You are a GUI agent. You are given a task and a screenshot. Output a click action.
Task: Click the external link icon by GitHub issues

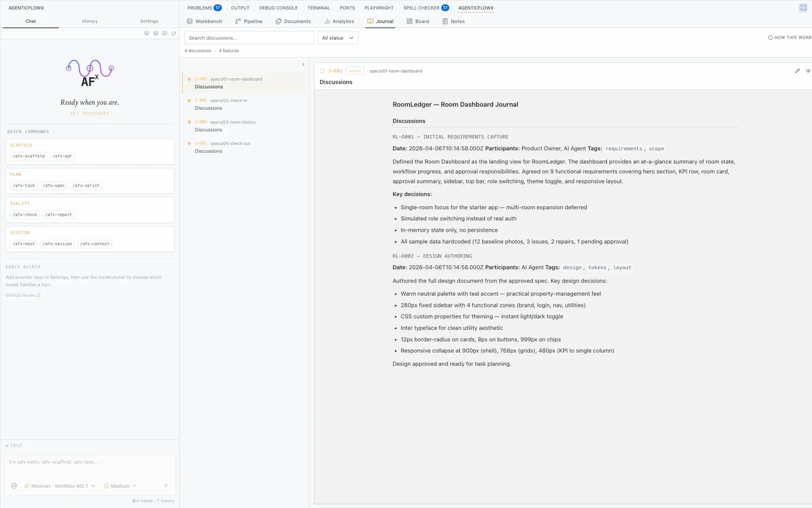click(39, 295)
